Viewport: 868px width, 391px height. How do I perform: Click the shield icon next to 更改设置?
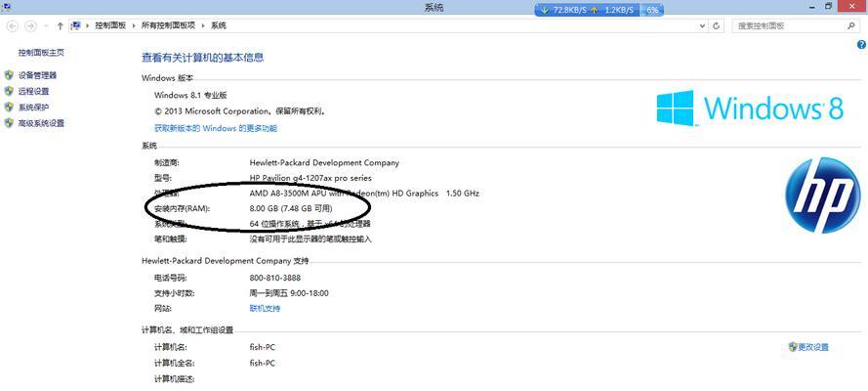point(792,347)
